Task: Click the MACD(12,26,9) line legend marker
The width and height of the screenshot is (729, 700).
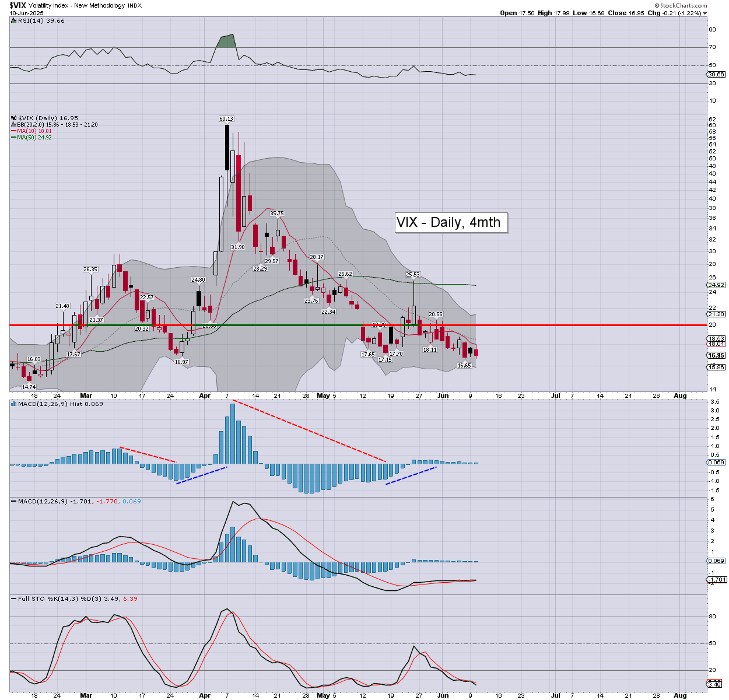Action: [13, 502]
